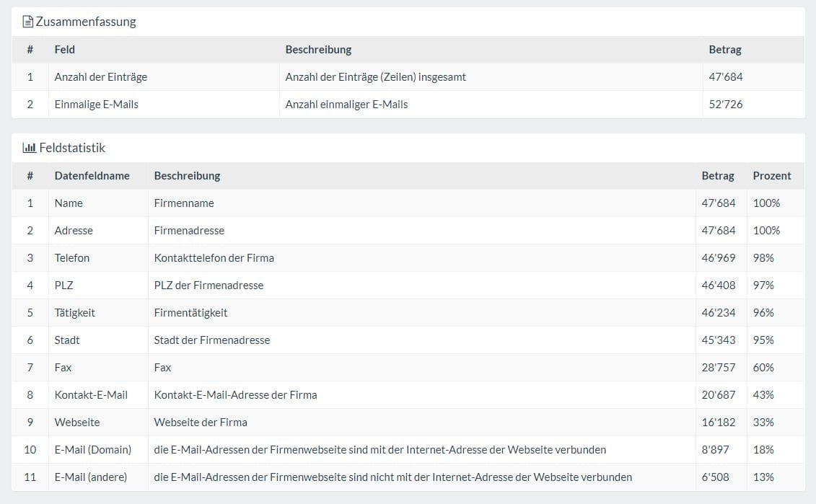Click the Feldstatistik panel heading
Viewport: 816px width, 504px height.
[x=72, y=148]
